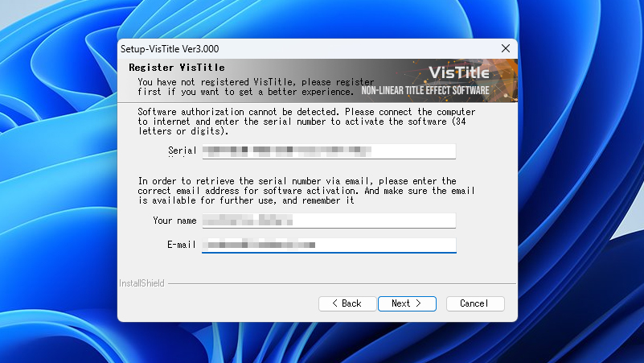The height and width of the screenshot is (363, 644).
Task: Click the 'Software authorization cannot be detected' text
Action: (x=306, y=122)
